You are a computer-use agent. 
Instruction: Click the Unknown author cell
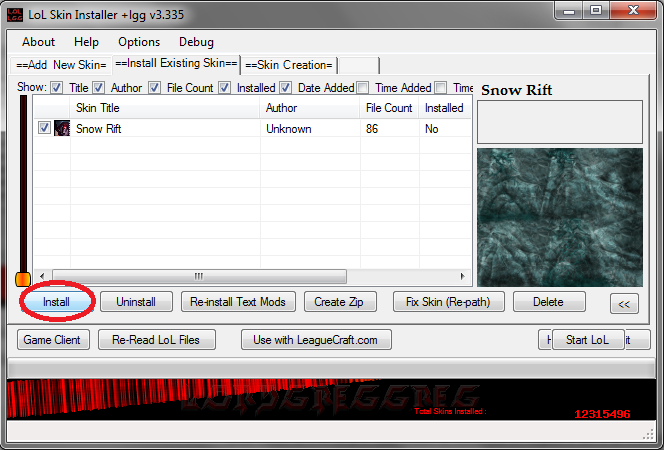pos(288,129)
